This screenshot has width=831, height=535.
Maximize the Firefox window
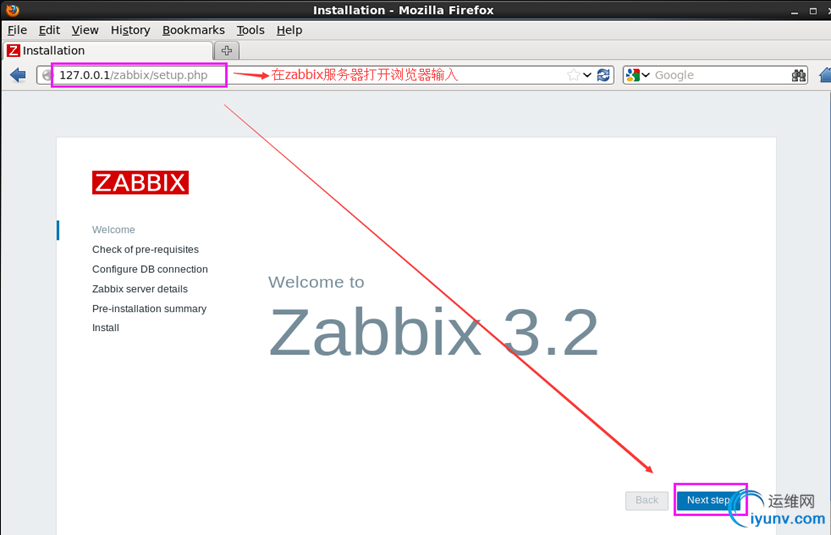tap(813, 11)
